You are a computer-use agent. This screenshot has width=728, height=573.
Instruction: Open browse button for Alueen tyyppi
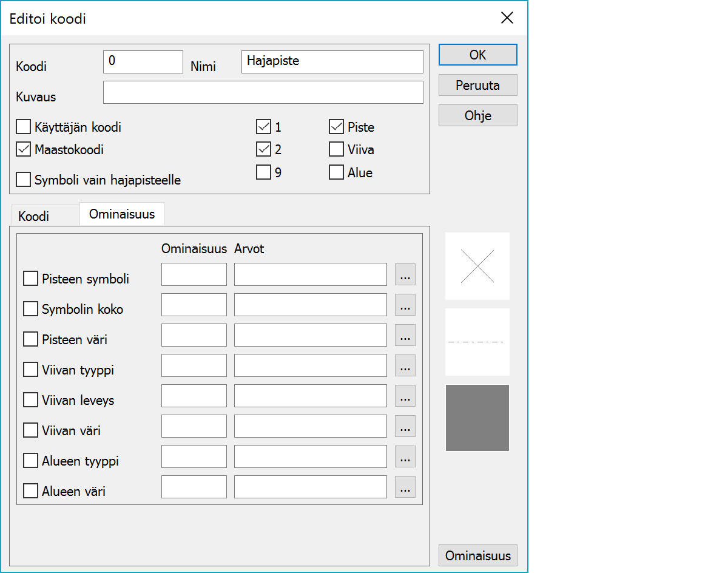pyautogui.click(x=405, y=457)
